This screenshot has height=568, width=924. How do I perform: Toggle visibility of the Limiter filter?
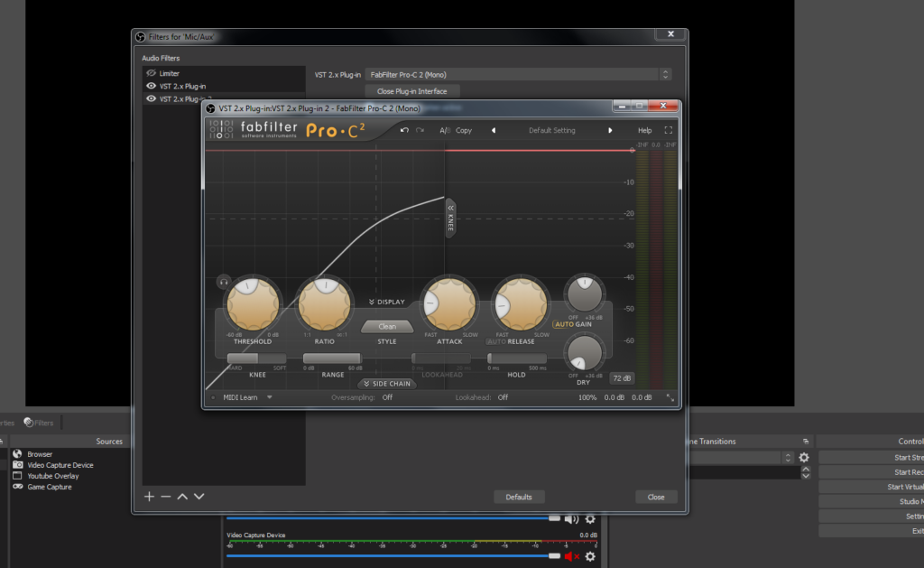tap(151, 73)
